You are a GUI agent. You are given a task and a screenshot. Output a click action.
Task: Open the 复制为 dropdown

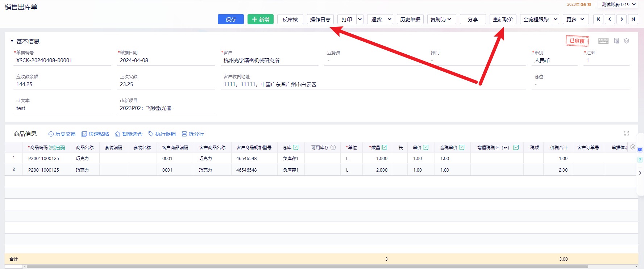pos(442,19)
